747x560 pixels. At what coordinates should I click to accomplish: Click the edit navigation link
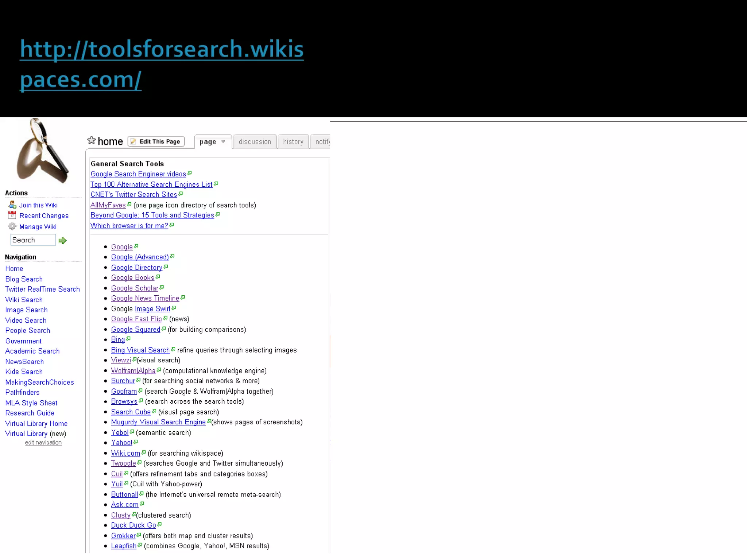[x=43, y=443]
